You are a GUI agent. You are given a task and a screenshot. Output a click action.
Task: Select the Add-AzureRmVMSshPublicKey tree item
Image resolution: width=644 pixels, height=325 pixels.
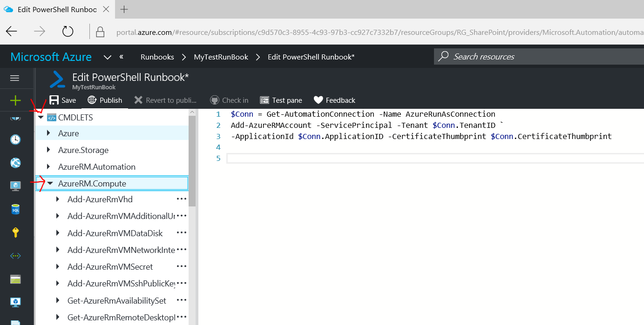click(121, 284)
